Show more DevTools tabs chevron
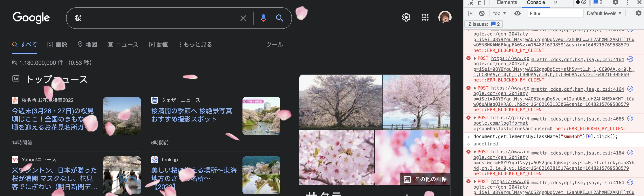This screenshot has height=196, width=644. tap(555, 2)
